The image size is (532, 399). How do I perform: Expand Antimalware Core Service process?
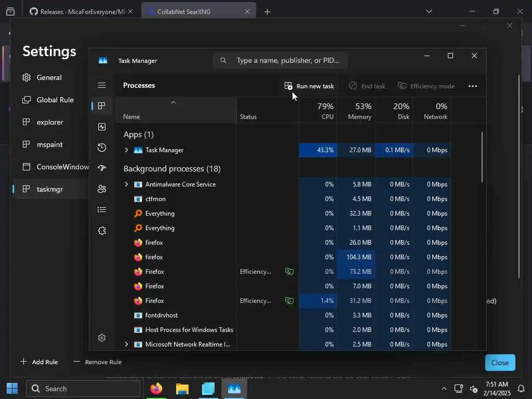tap(127, 184)
